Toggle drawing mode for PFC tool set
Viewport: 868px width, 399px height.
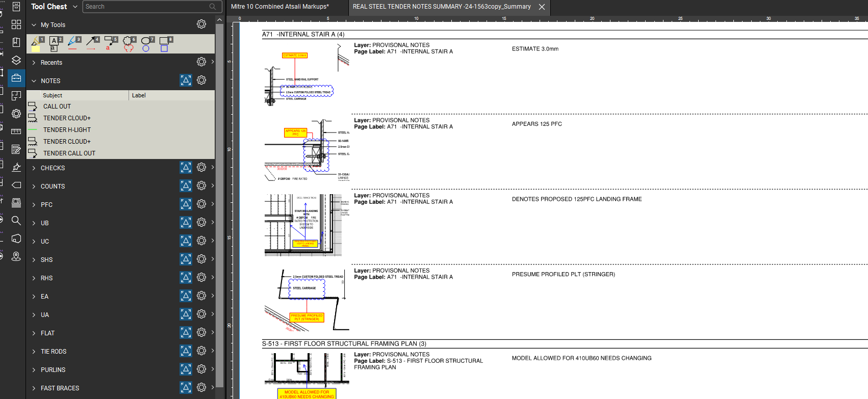click(186, 204)
